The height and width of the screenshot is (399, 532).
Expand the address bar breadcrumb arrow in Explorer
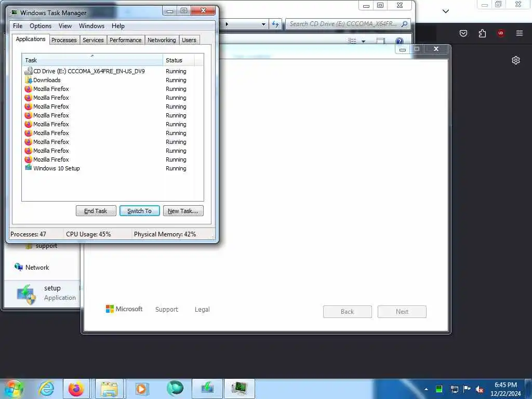click(227, 24)
